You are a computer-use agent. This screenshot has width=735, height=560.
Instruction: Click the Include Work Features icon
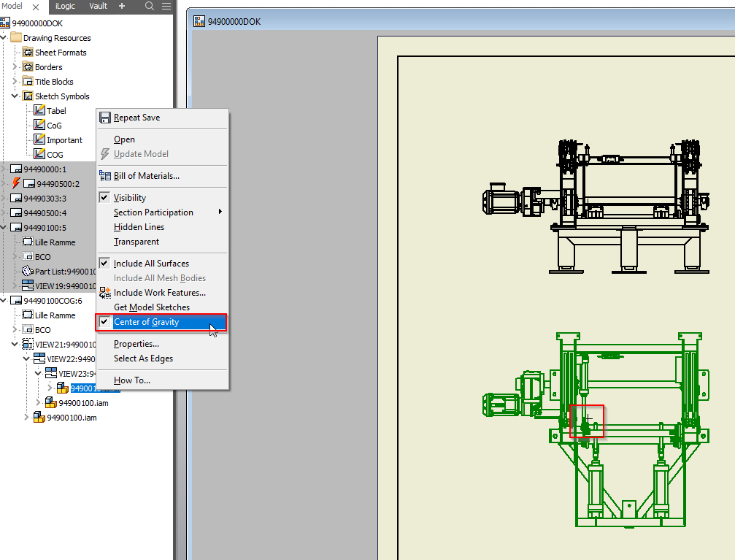[105, 293]
